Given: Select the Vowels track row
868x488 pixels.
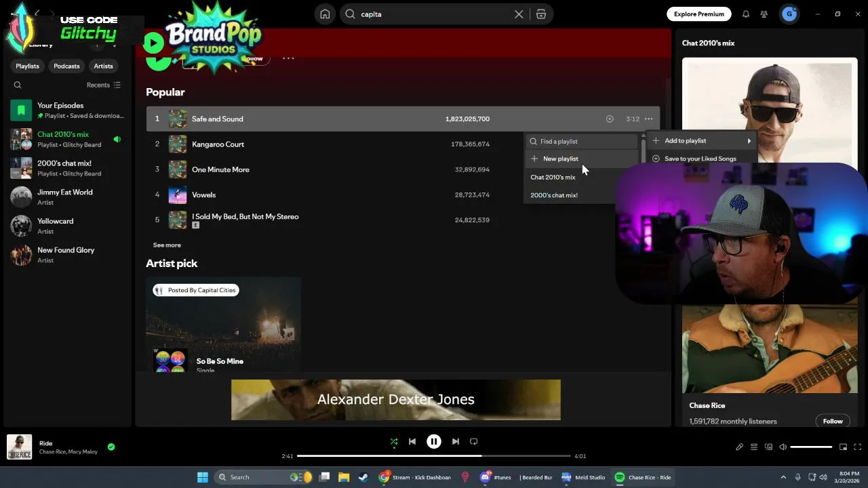Looking at the screenshot, I should point(403,195).
